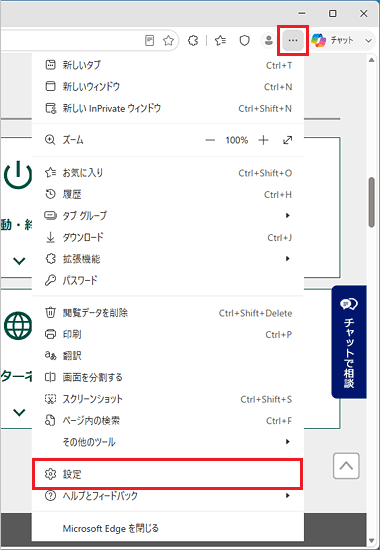Click the find icon beside ページ内の検索
This screenshot has width=380, height=550.
click(50, 420)
